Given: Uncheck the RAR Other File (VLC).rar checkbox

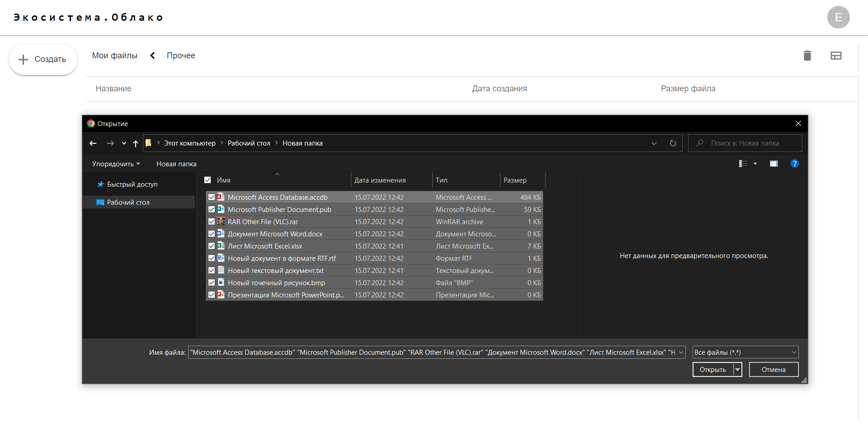Looking at the screenshot, I should click(211, 221).
